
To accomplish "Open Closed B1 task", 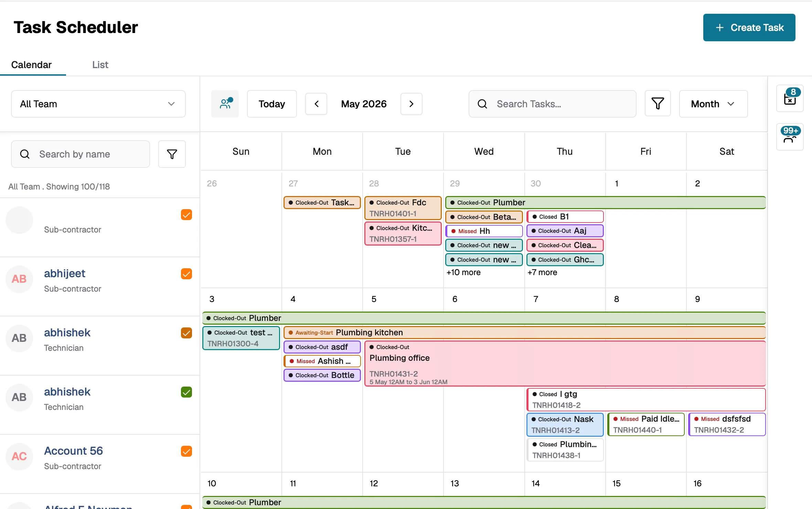I will click(565, 217).
